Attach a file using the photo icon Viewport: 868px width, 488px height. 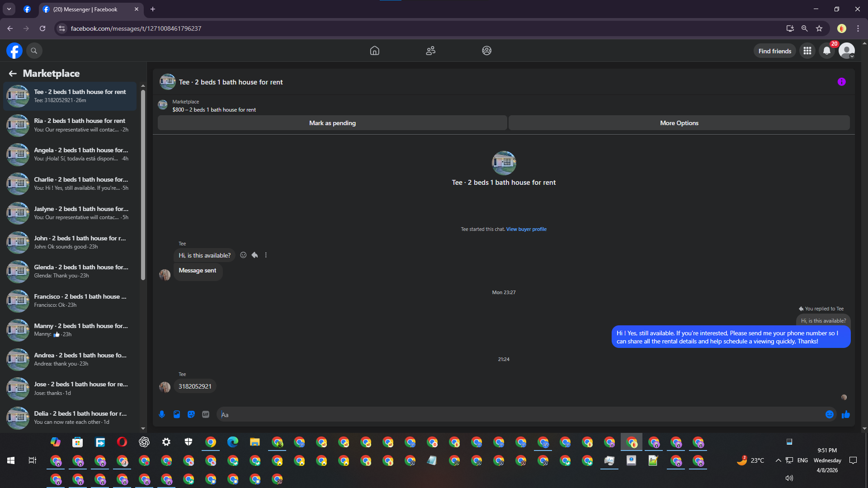tap(177, 414)
